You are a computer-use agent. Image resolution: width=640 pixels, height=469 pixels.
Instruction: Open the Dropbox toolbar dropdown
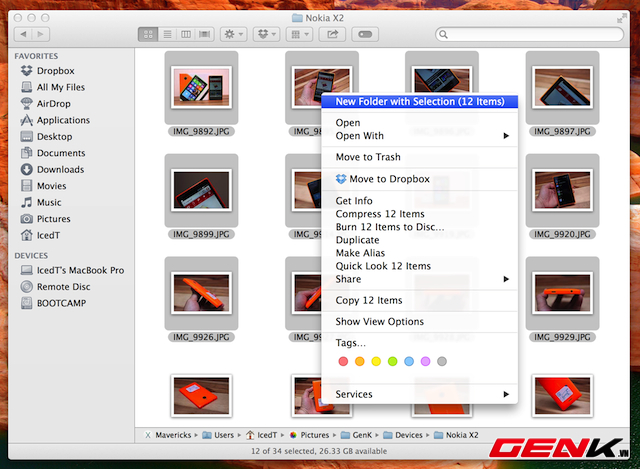click(x=266, y=34)
